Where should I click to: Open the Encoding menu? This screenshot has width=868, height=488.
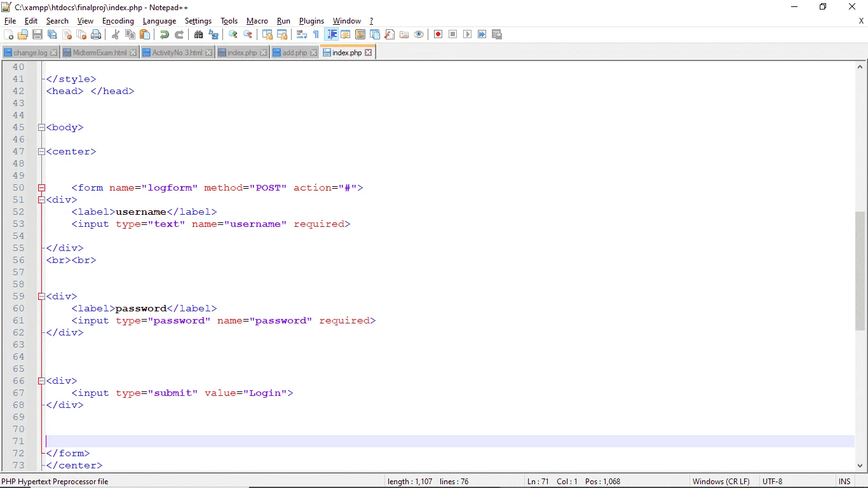pyautogui.click(x=118, y=21)
